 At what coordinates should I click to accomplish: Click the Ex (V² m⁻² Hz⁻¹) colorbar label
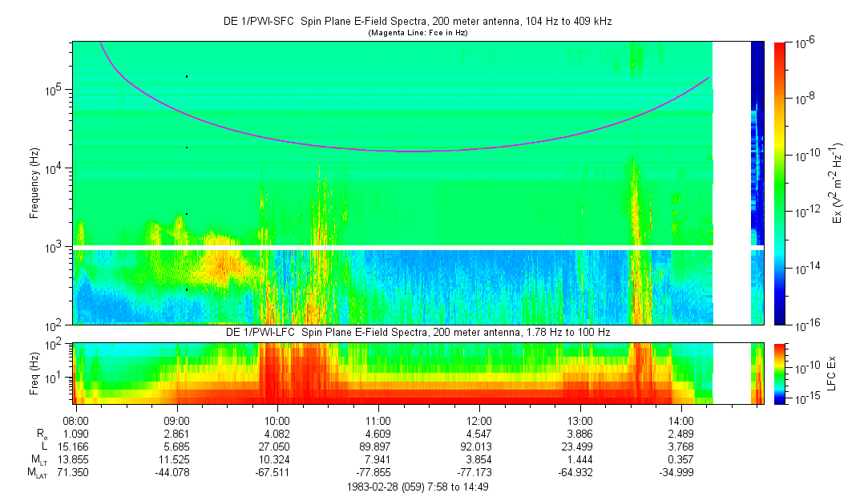(837, 183)
